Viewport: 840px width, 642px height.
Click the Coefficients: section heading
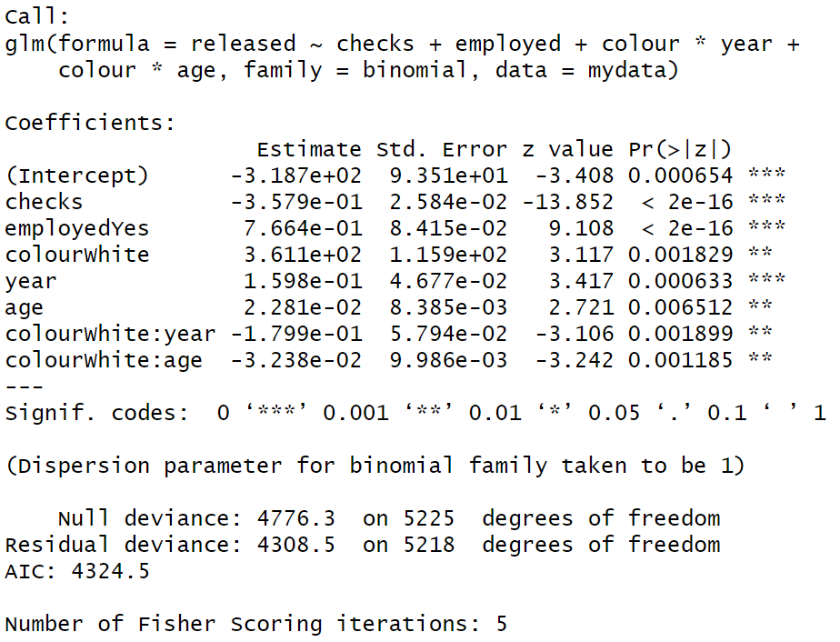[x=90, y=124]
